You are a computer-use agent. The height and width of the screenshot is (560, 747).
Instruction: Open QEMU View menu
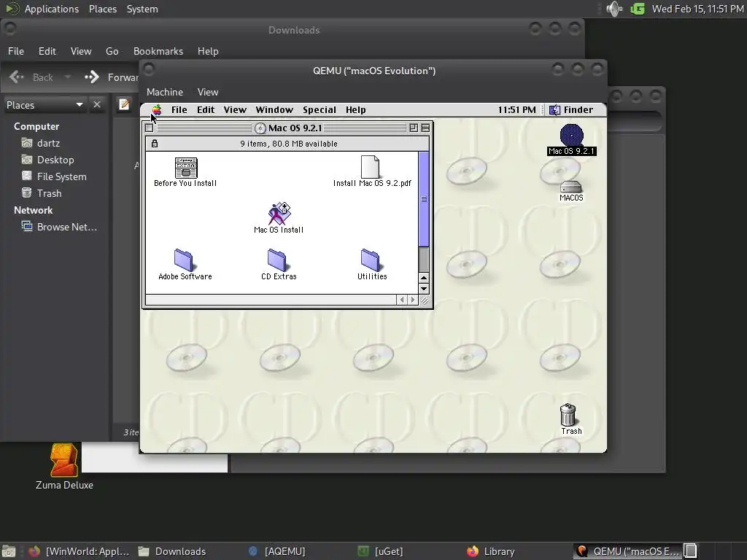[208, 92]
